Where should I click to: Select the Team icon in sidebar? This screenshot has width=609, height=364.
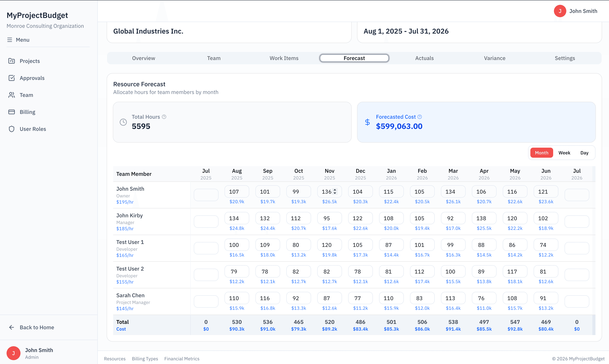coord(12,95)
